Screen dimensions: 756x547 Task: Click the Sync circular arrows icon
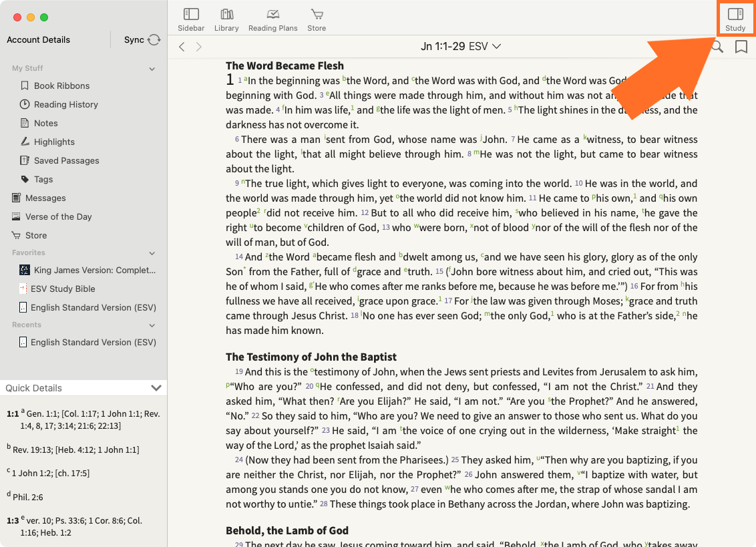pos(154,39)
